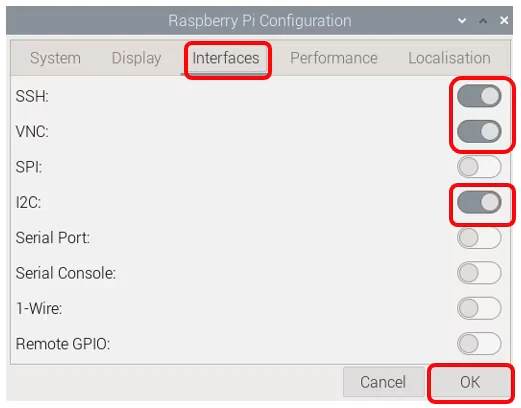The height and width of the screenshot is (408, 521).
Task: Go to the Performance tab
Action: [334, 58]
